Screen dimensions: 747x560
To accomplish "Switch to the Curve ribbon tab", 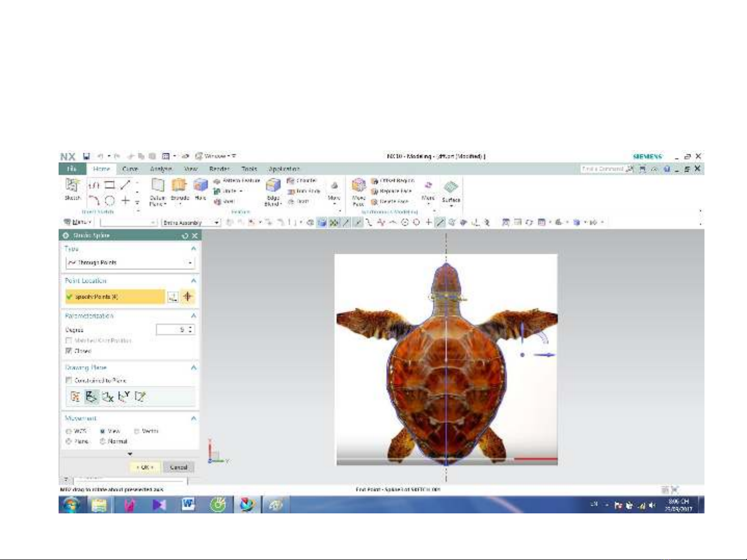I will (x=130, y=169).
